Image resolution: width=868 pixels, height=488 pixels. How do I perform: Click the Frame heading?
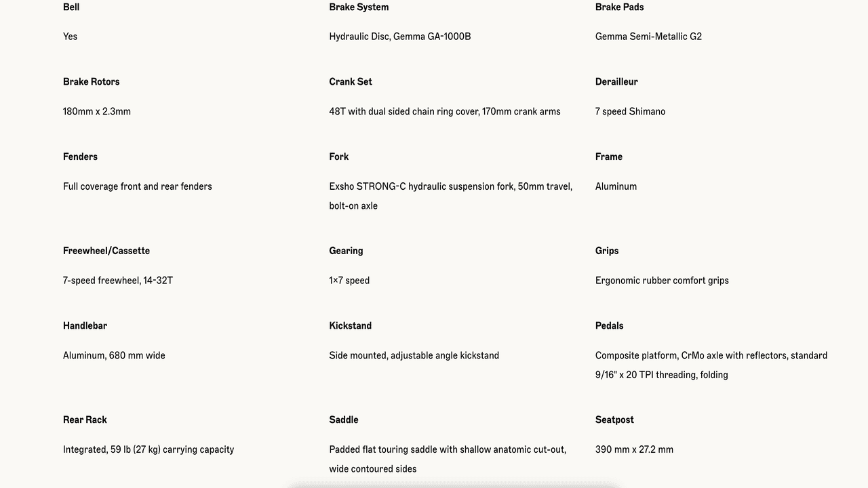(x=609, y=157)
